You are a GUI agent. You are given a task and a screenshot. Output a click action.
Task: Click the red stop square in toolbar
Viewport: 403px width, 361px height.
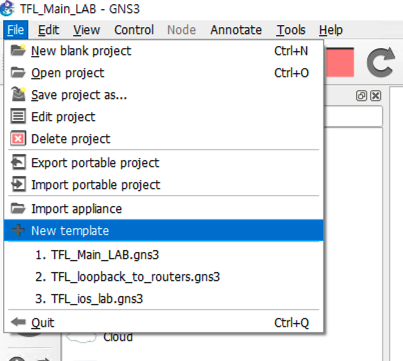(339, 63)
